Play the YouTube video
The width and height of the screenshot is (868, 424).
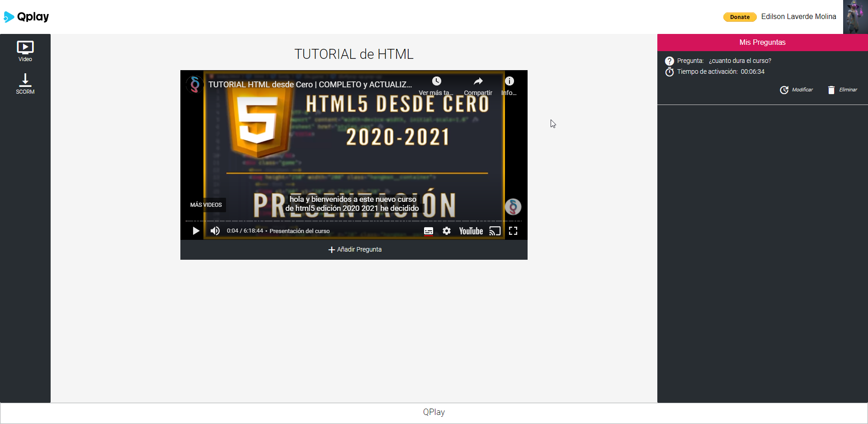click(x=196, y=231)
